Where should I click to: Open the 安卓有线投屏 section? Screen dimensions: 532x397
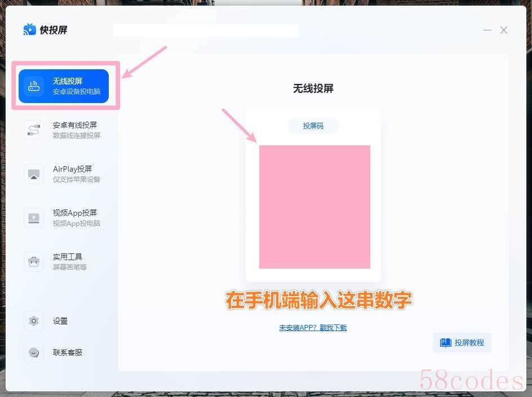click(64, 130)
